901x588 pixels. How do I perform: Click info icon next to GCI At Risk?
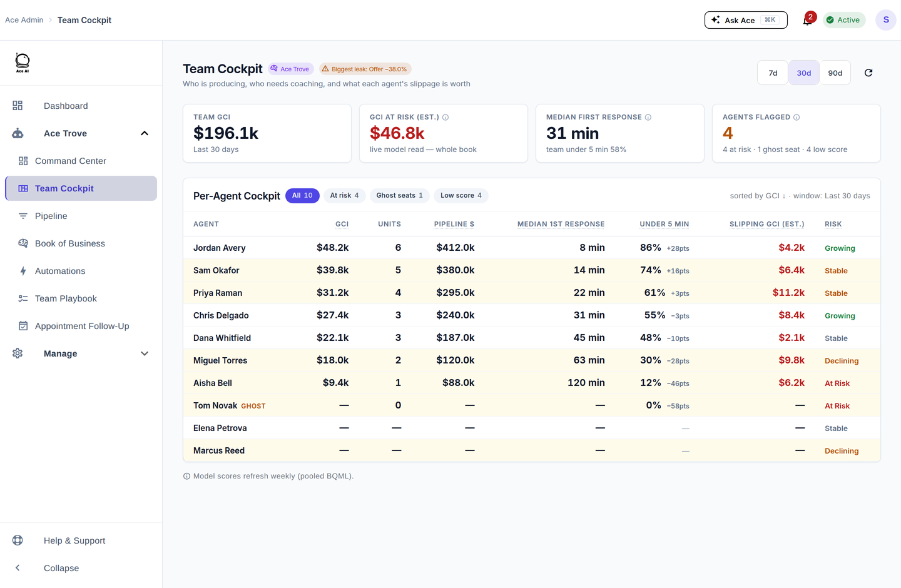[x=445, y=117]
